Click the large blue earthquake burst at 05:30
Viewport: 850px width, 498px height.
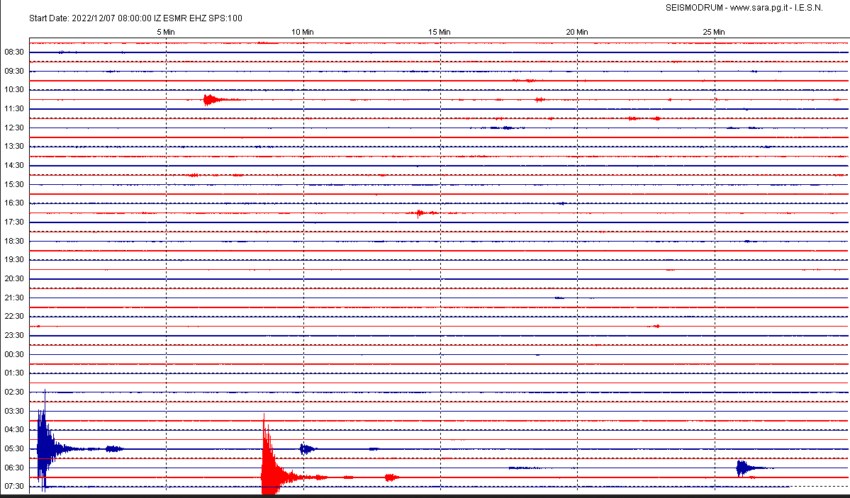pyautogui.click(x=48, y=444)
